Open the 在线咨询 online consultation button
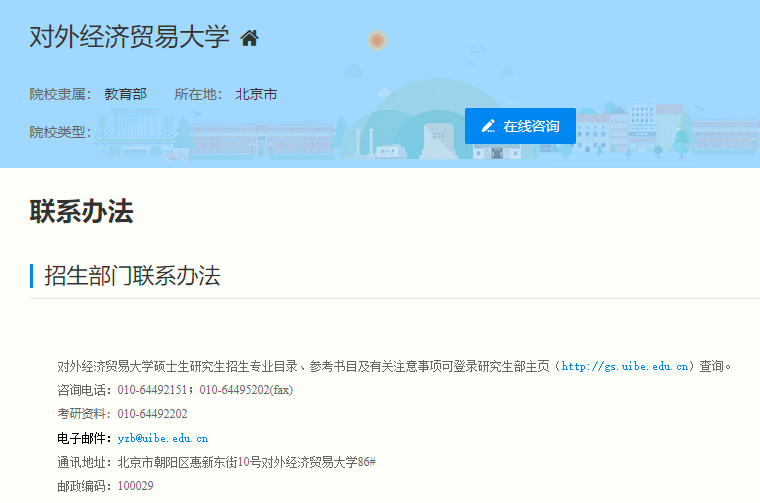Image resolution: width=760 pixels, height=503 pixels. click(x=520, y=126)
